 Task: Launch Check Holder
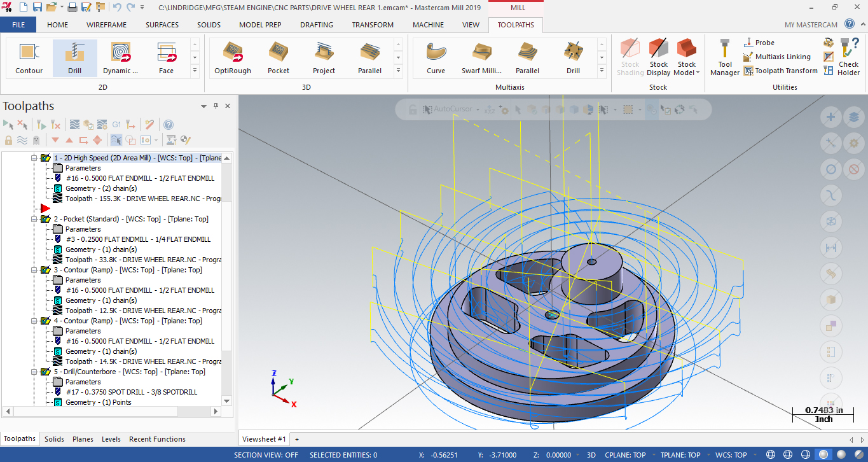tap(848, 58)
